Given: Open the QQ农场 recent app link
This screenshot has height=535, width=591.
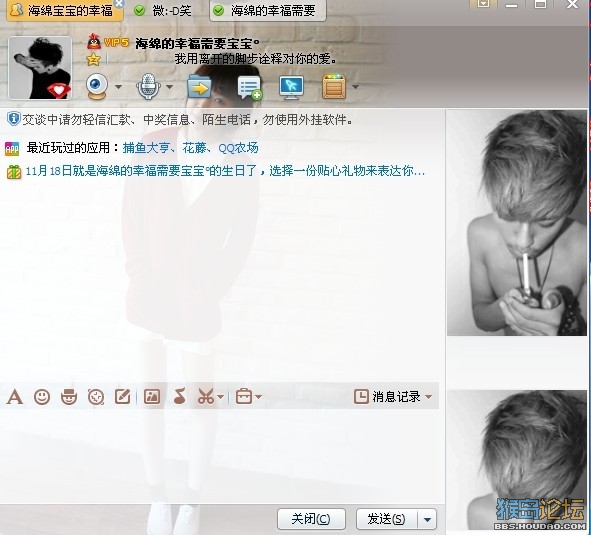Looking at the screenshot, I should click(x=238, y=148).
